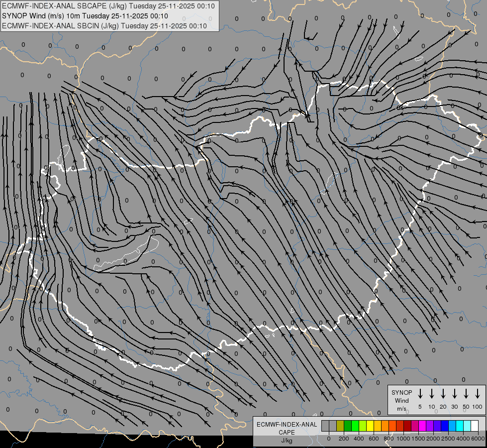Pick the red swatch left of 1000
The height and width of the screenshot is (448, 487).
[400, 426]
